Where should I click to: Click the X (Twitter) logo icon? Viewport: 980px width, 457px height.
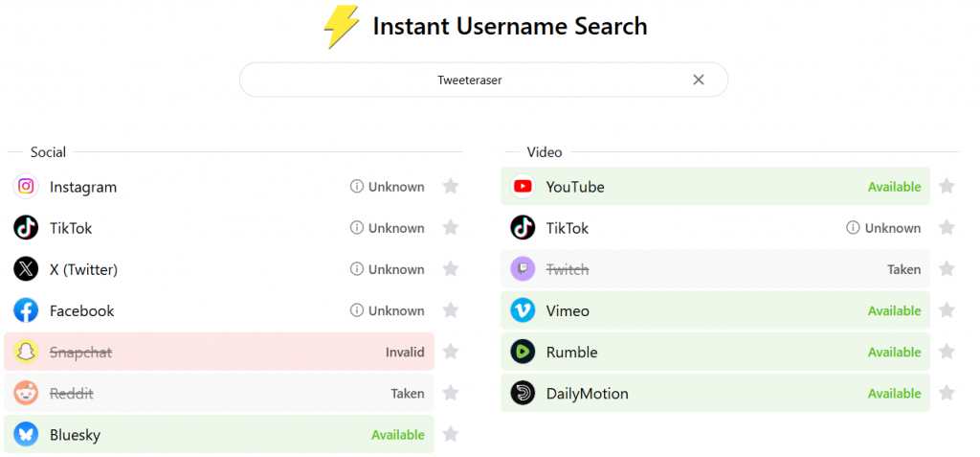(x=26, y=269)
